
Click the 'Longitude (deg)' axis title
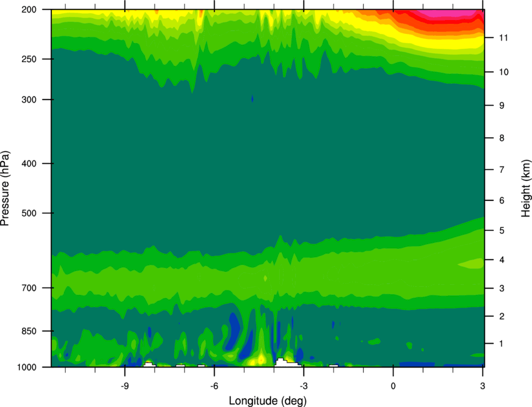(x=268, y=401)
